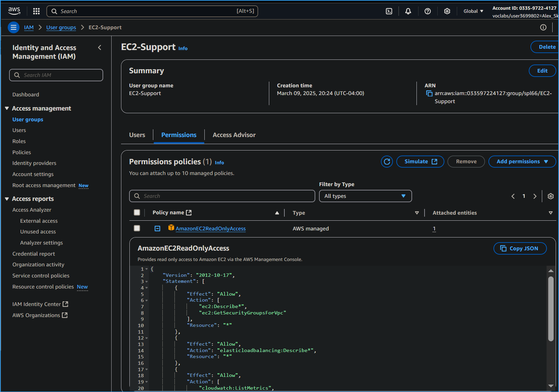Edit the EC2-Support group summary
559x392 pixels.
[542, 71]
